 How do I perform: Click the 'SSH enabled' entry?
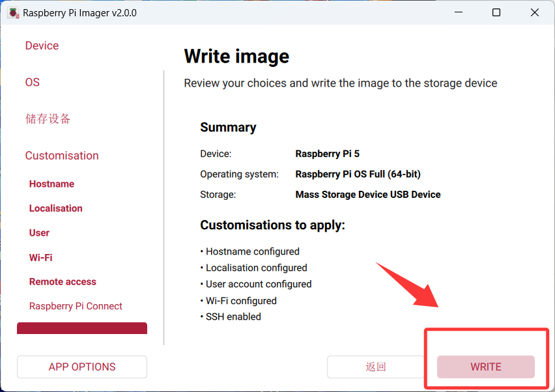pos(231,316)
